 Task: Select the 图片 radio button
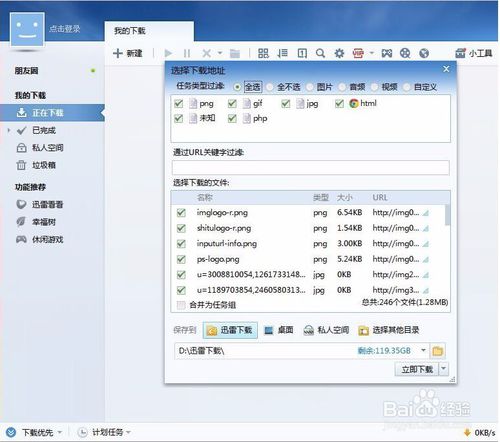coord(310,87)
